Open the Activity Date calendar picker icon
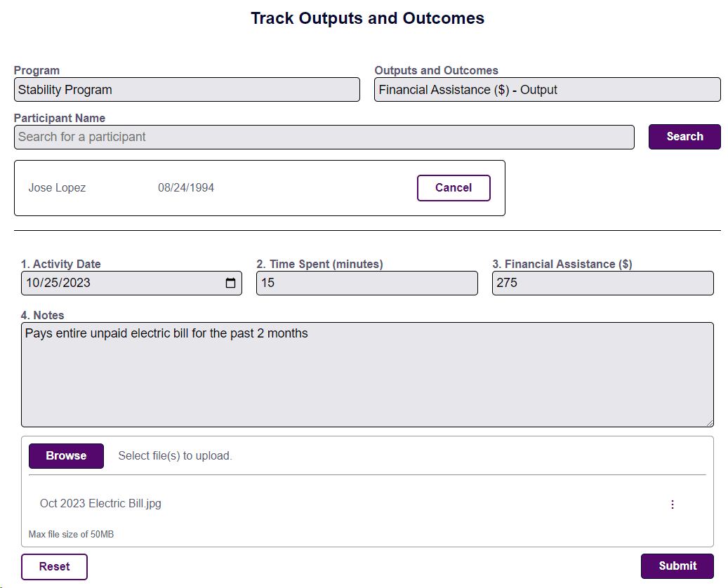This screenshot has width=728, height=588. [230, 283]
